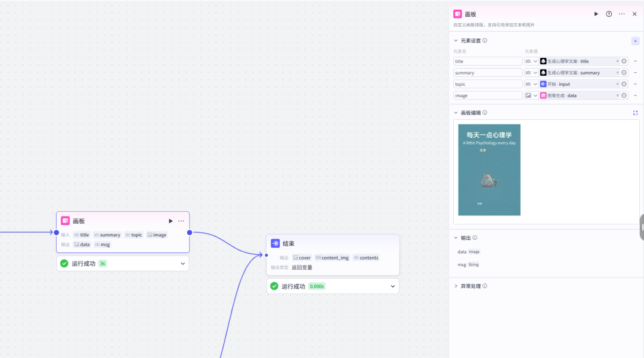Open type dropdown for summary element
The image size is (644, 358).
click(x=531, y=73)
